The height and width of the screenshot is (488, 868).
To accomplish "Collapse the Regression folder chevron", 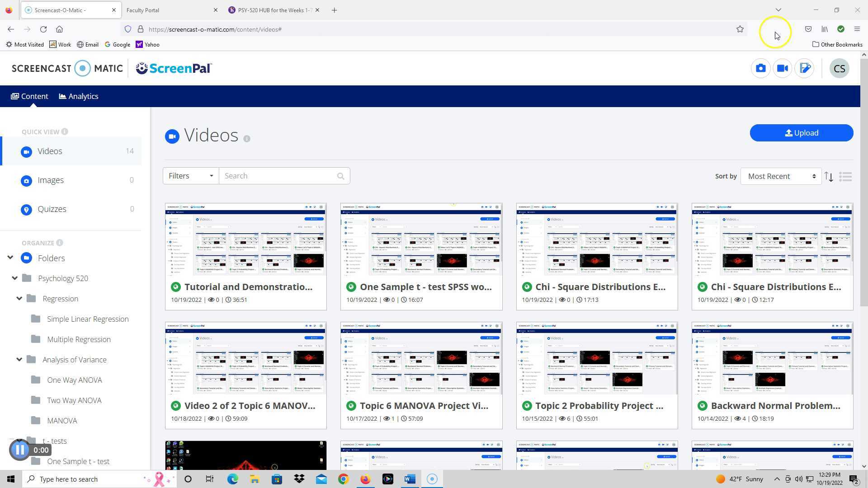I will 19,299.
